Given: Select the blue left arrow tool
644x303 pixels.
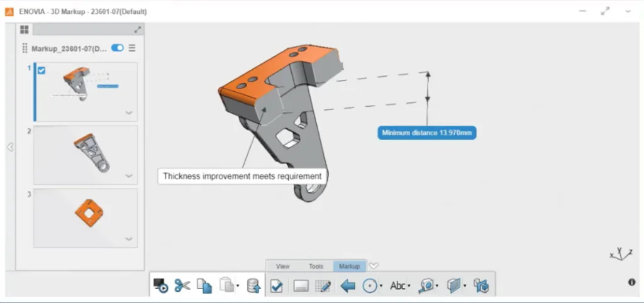Looking at the screenshot, I should (x=347, y=286).
